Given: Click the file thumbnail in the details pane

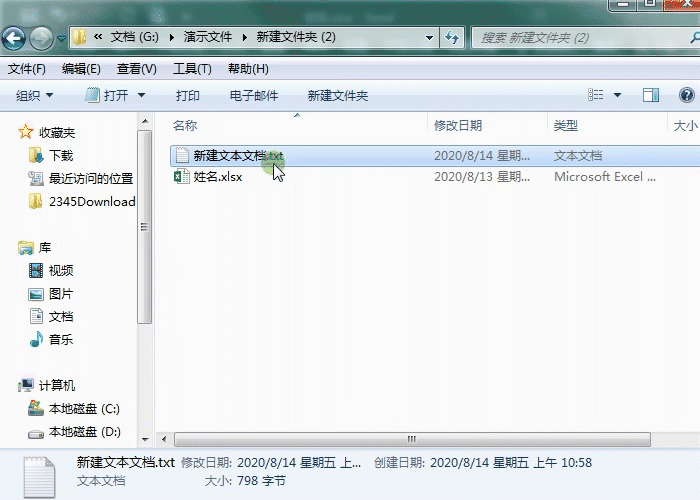Looking at the screenshot, I should [39, 476].
